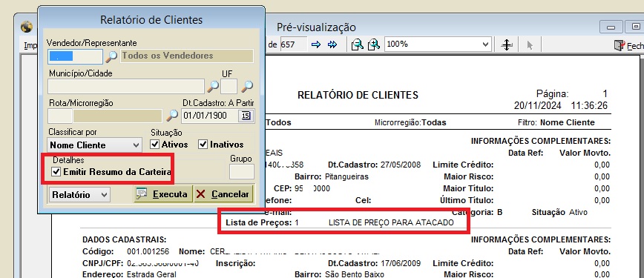The image size is (644, 278).
Task: Uncheck the Ativos checkbox
Action: (155, 145)
